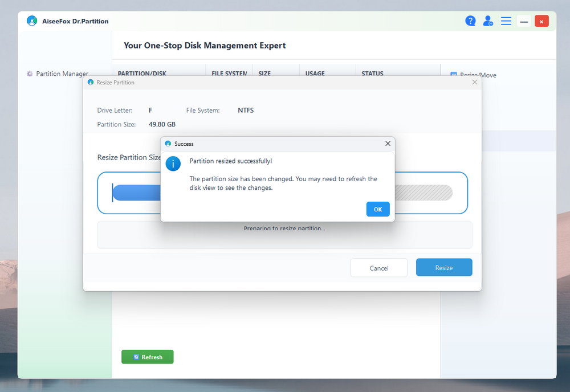Click the left handle of partition size slider
The image size is (570, 392).
113,193
